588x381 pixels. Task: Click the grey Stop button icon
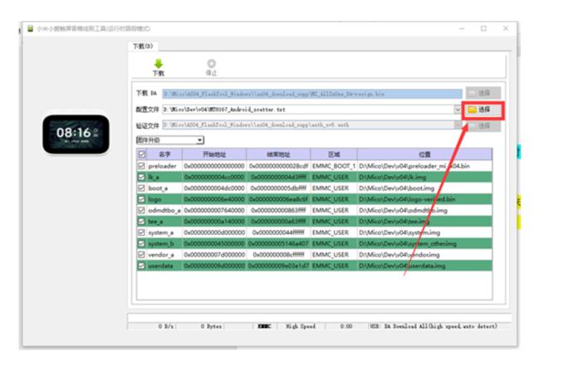[x=212, y=67]
